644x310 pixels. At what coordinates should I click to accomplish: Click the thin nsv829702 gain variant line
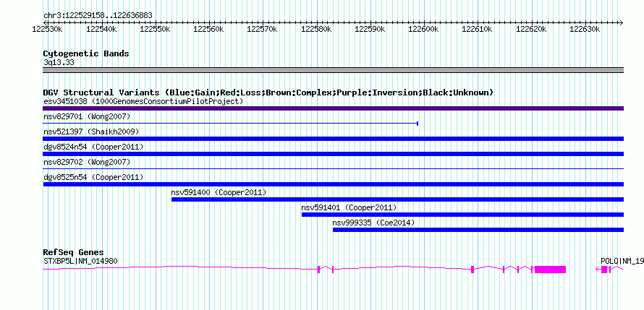tap(333, 168)
